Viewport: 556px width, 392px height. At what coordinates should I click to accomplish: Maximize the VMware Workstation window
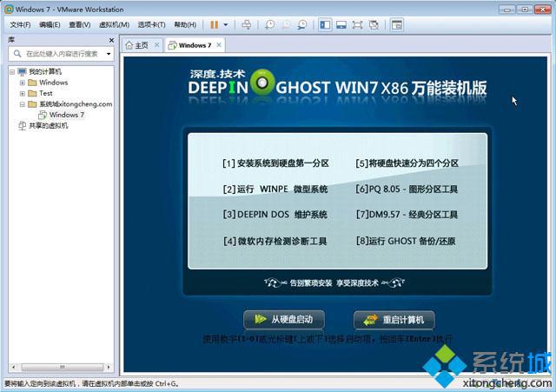tap(525, 10)
